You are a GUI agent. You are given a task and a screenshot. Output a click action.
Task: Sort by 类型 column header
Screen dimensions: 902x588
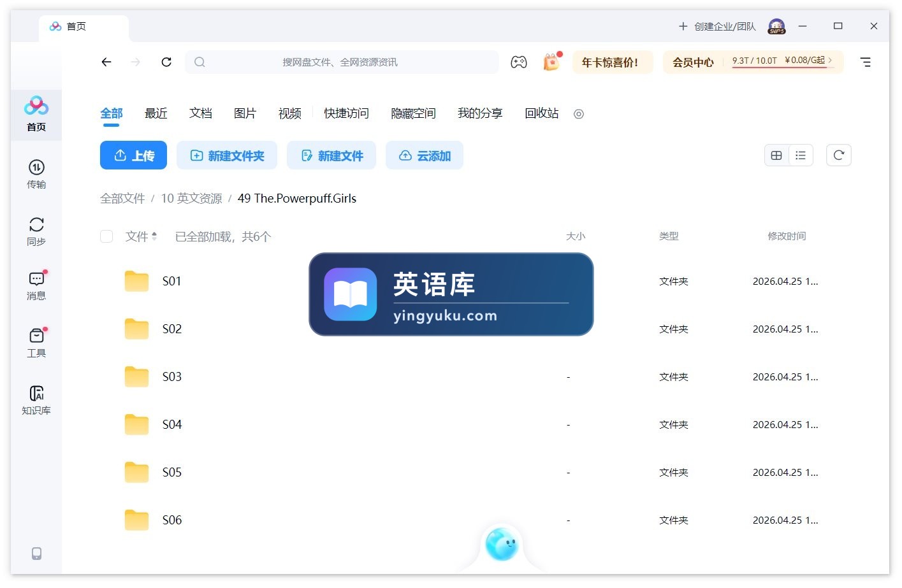[669, 236]
